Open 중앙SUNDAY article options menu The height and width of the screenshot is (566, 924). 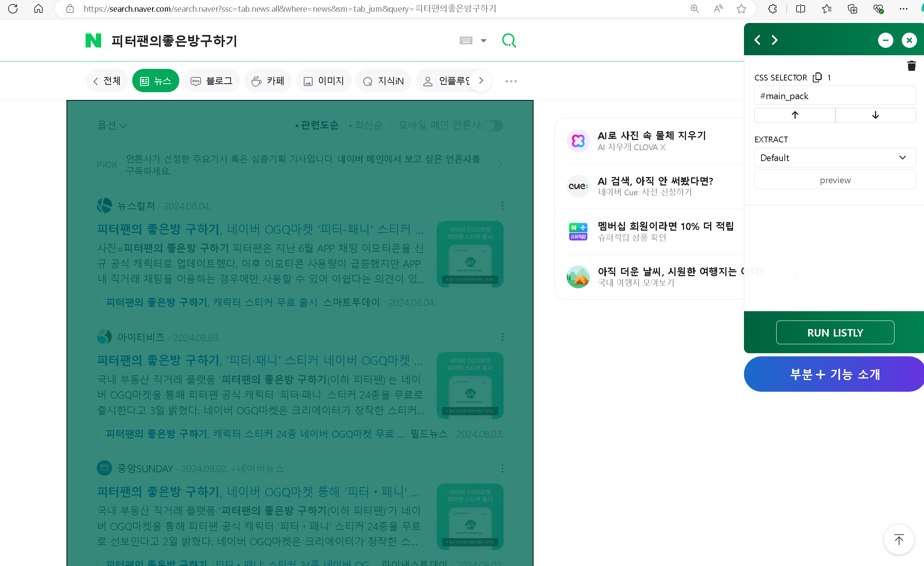[502, 468]
